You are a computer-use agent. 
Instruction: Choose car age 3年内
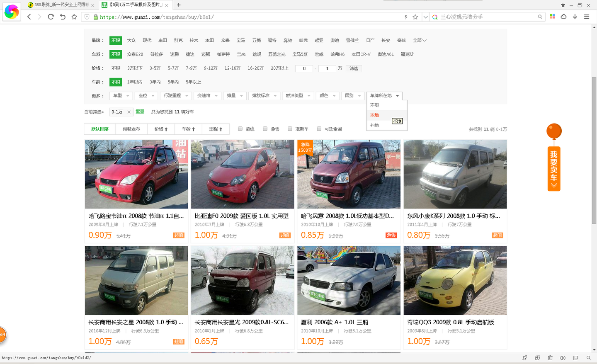(155, 82)
